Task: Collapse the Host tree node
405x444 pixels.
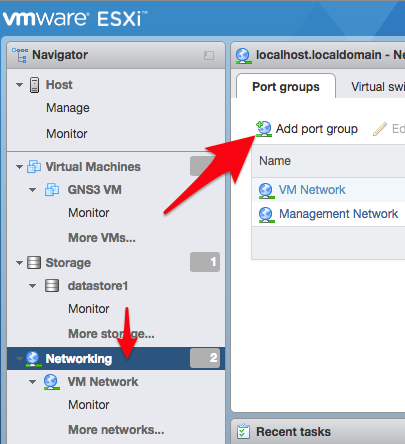Action: point(19,85)
